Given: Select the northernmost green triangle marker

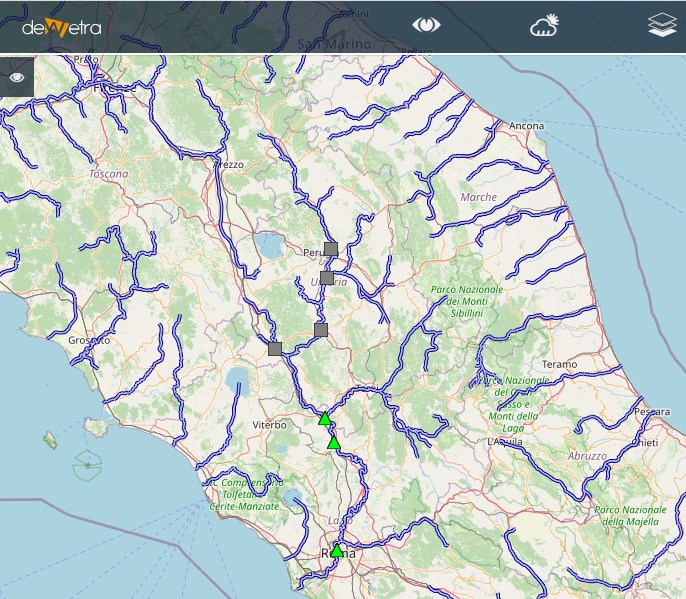Looking at the screenshot, I should 325,418.
